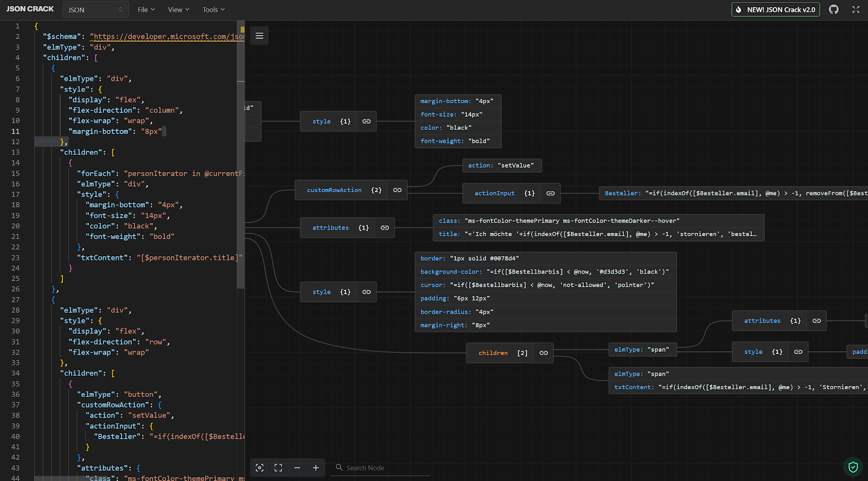
Task: Click link icon on lower style node beside border
Action: click(367, 292)
